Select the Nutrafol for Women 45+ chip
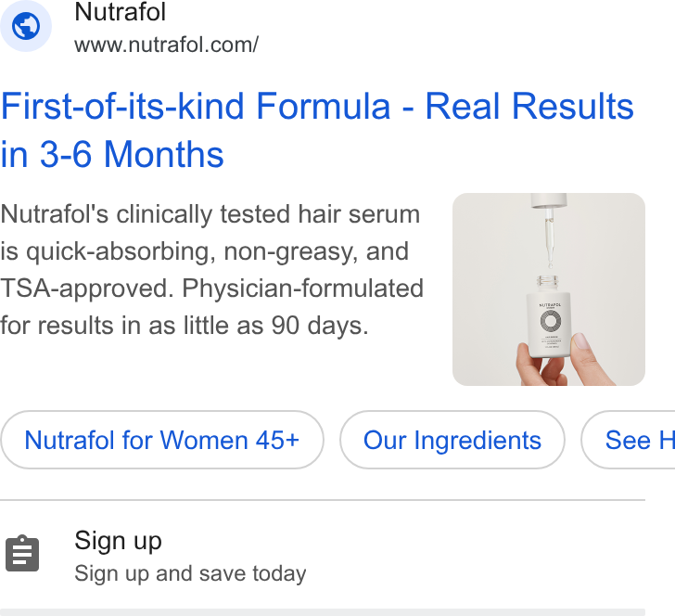This screenshot has height=616, width=675. 162,440
